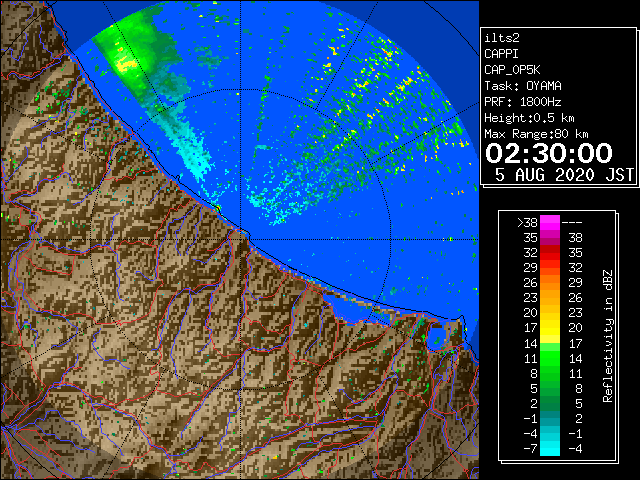Click the green 8 dBZ legend color
The height and width of the screenshot is (480, 640).
549,373
